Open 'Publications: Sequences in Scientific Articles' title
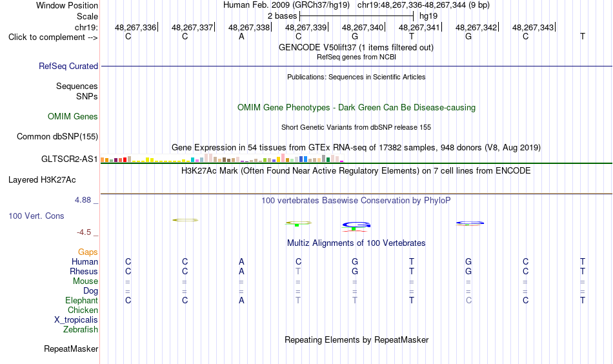Image resolution: width=613 pixels, height=364 pixels. coord(356,77)
